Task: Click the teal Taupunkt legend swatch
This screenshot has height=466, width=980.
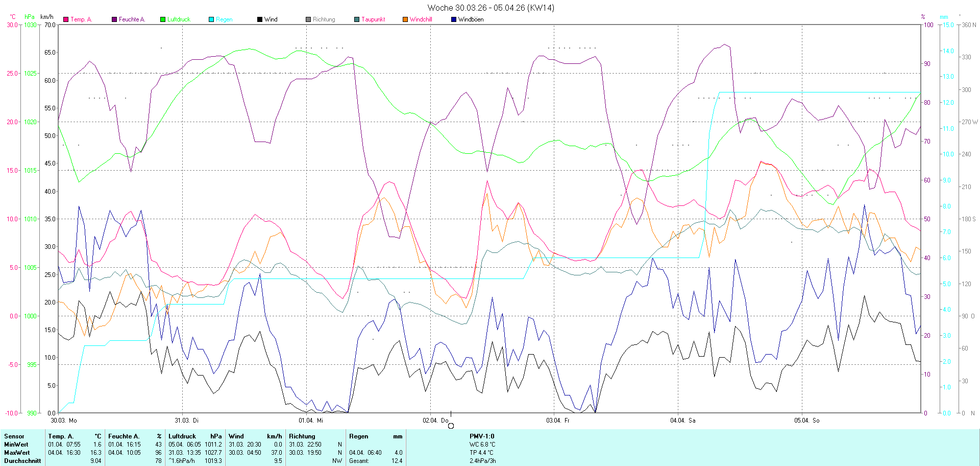Action: pos(357,19)
